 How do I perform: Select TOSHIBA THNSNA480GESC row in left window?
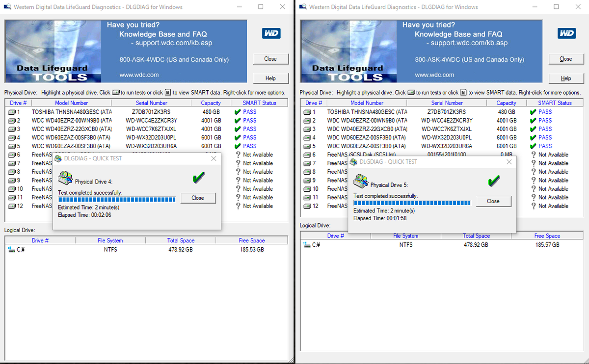click(x=146, y=112)
